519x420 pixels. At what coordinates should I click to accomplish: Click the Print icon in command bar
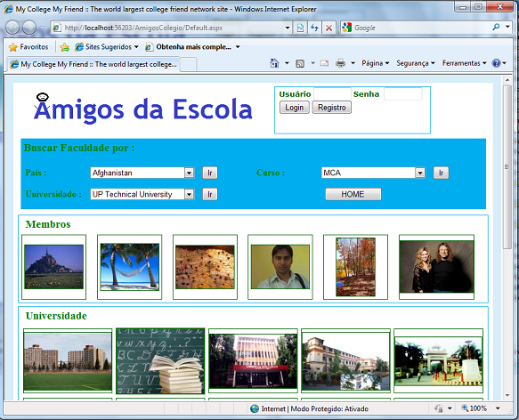[340, 63]
